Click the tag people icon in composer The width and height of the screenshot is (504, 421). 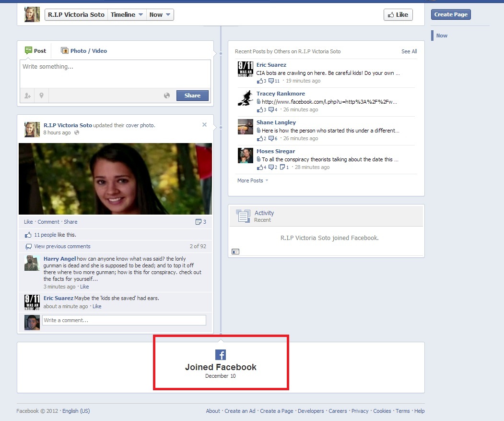click(28, 96)
